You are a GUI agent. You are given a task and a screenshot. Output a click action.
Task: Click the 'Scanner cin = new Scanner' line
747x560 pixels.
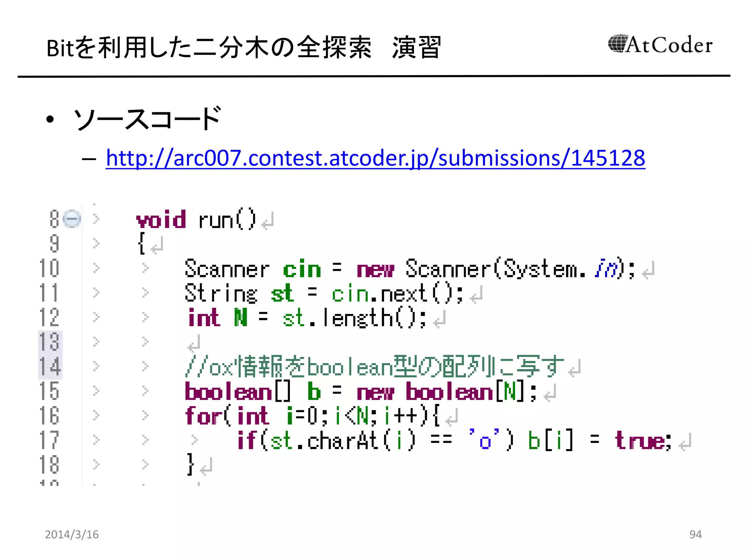pyautogui.click(x=410, y=269)
